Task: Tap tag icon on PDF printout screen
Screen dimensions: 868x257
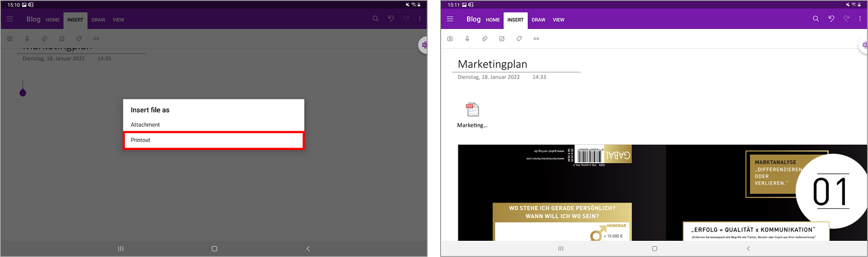Action: pyautogui.click(x=520, y=39)
